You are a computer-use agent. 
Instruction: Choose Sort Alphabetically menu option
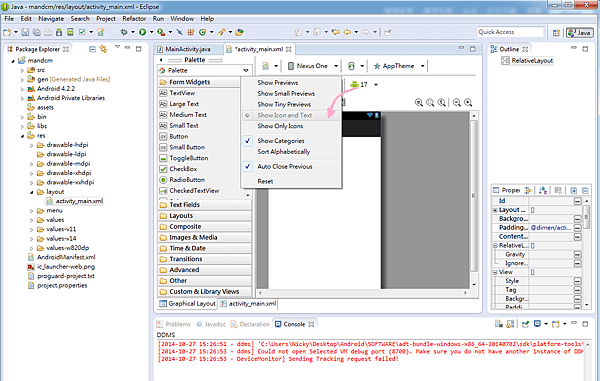click(291, 151)
